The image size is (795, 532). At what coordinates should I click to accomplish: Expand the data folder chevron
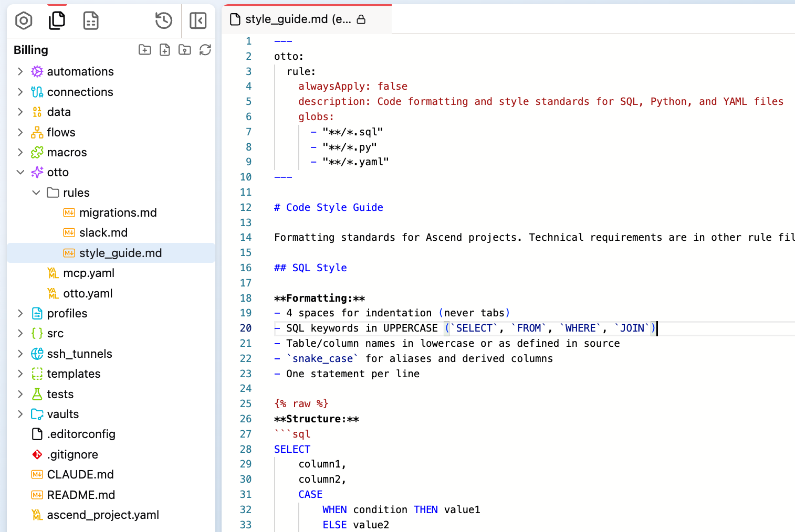pyautogui.click(x=20, y=112)
